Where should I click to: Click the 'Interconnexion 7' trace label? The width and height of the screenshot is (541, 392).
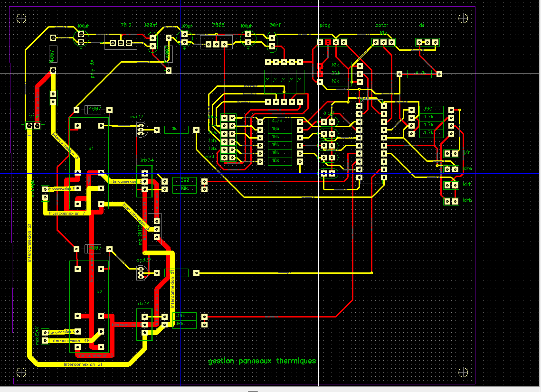(67, 214)
